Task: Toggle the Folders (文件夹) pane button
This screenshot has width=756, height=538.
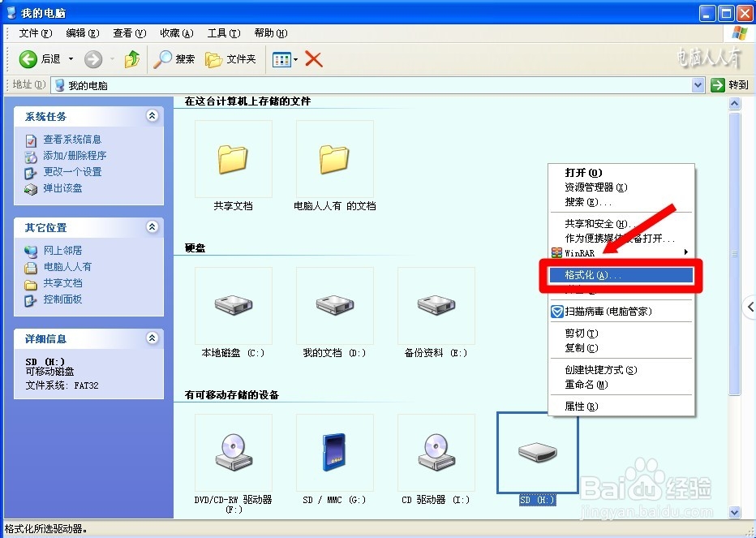Action: point(230,59)
